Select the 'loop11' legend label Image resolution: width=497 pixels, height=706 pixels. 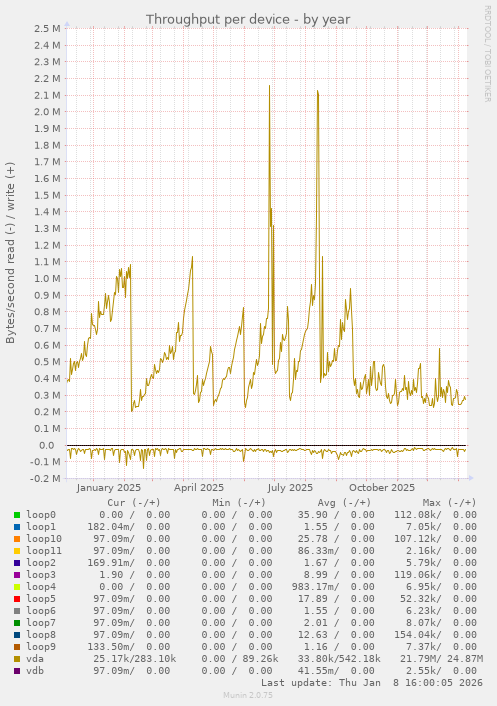tap(44, 551)
